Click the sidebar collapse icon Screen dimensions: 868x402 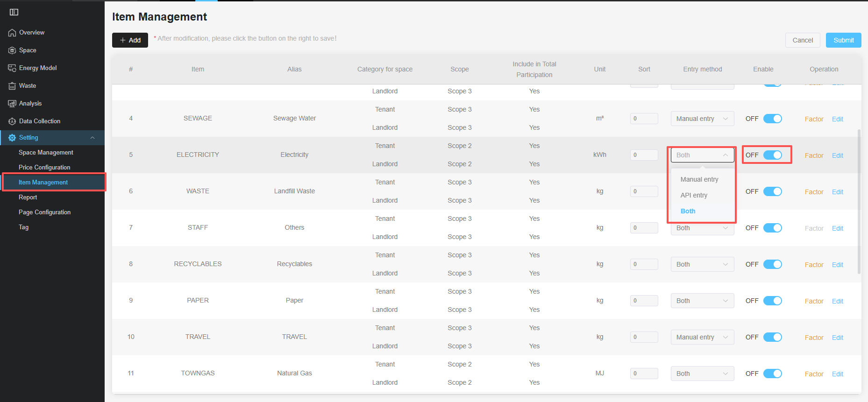(14, 12)
